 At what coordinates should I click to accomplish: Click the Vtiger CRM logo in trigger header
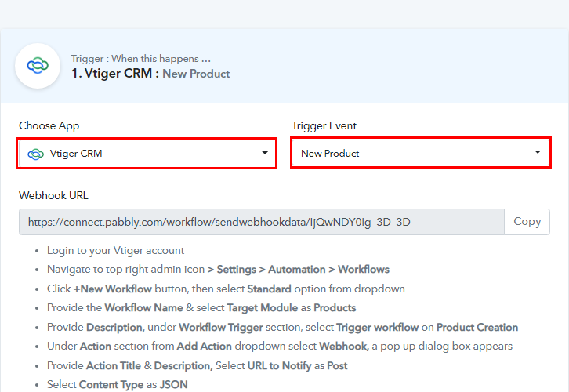(x=38, y=66)
